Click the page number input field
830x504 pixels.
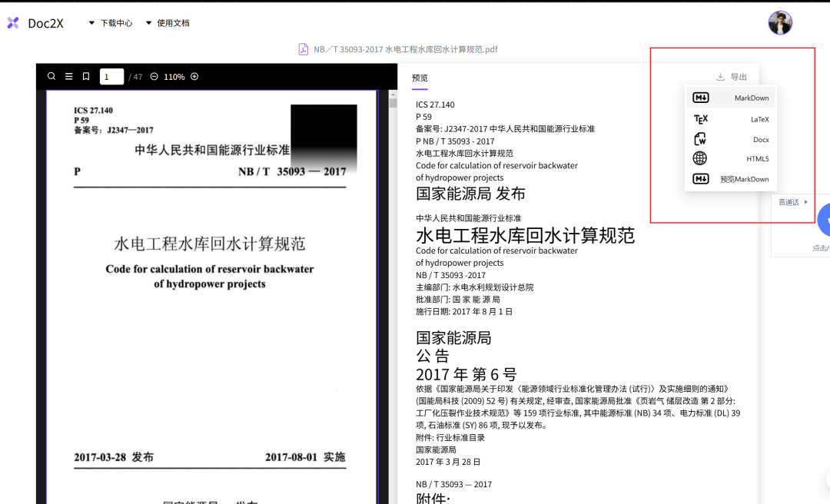coord(111,76)
